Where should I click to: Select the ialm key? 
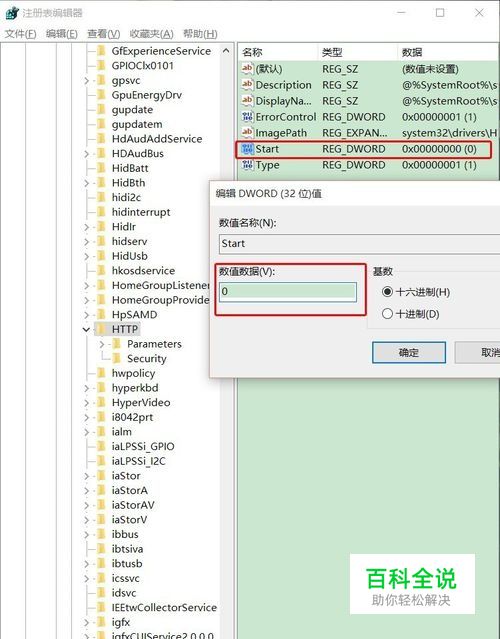[x=121, y=432]
